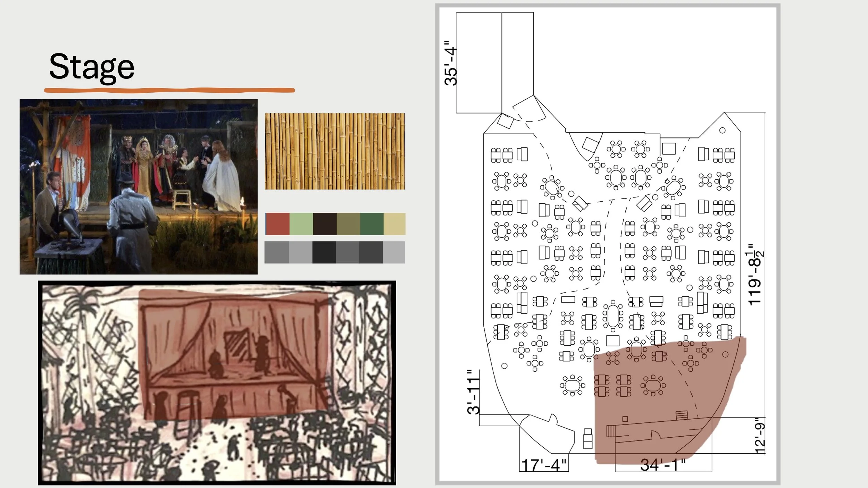Click the stage concept sketch drawing

(x=217, y=382)
